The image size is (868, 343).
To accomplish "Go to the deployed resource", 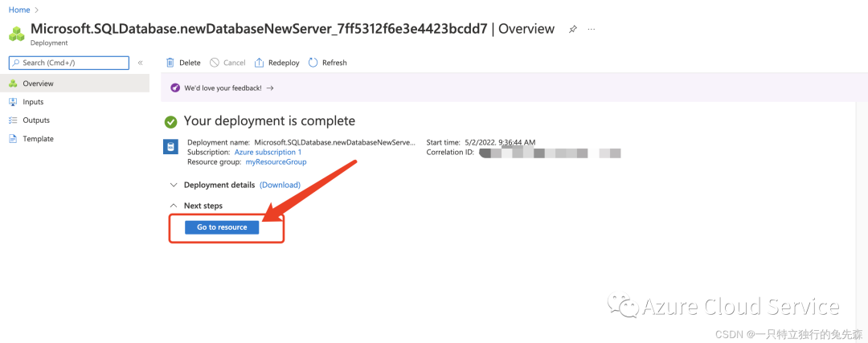I will coord(222,227).
